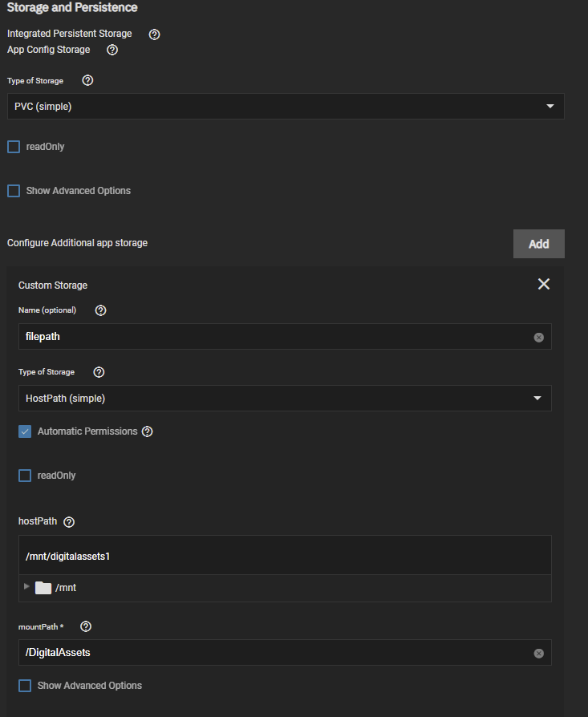Expand the /mnt folder tree

26,586
